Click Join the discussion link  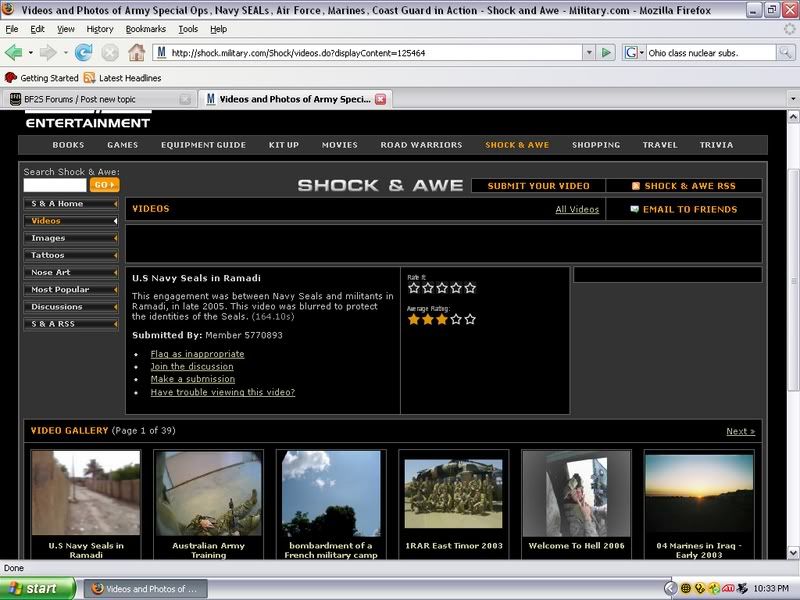coord(192,366)
